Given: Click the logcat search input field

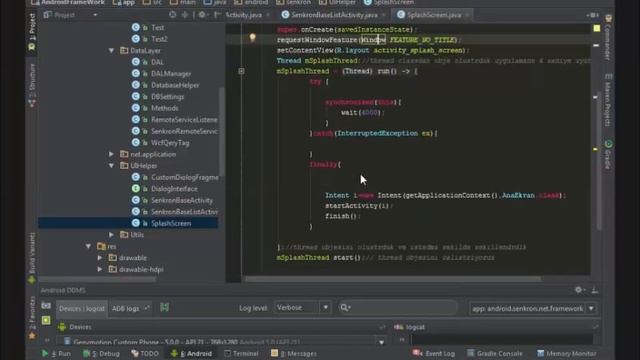Looking at the screenshot, I should (398, 307).
